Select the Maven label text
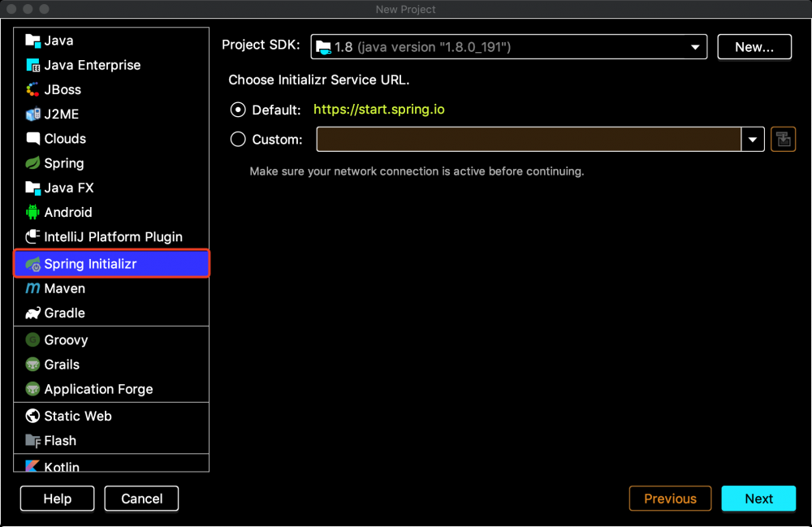Image resolution: width=812 pixels, height=527 pixels. click(65, 288)
